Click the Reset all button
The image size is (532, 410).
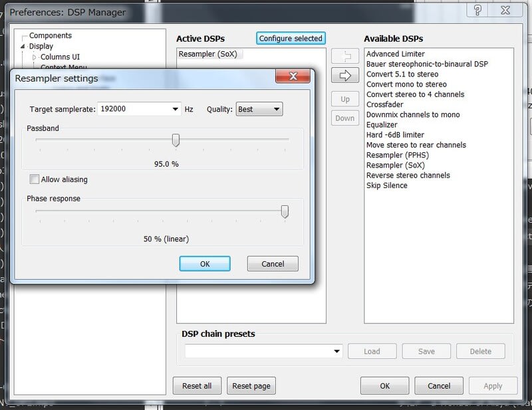[197, 385]
